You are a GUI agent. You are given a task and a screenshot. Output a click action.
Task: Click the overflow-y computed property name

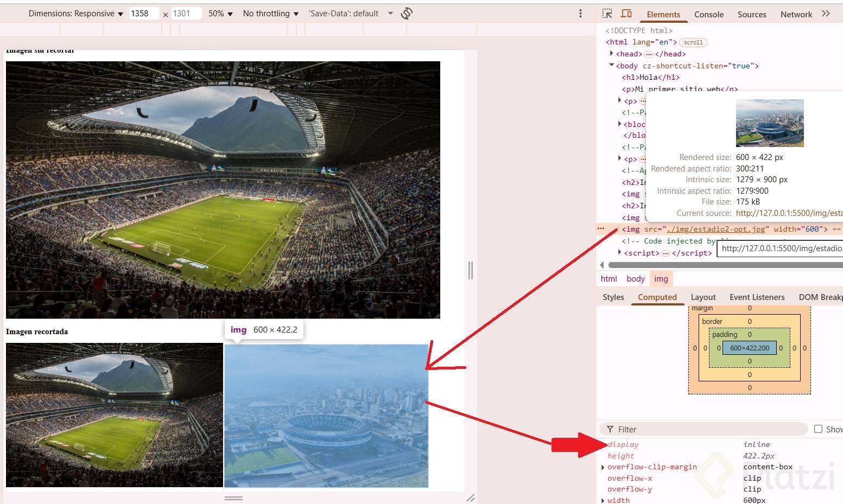tap(630, 489)
